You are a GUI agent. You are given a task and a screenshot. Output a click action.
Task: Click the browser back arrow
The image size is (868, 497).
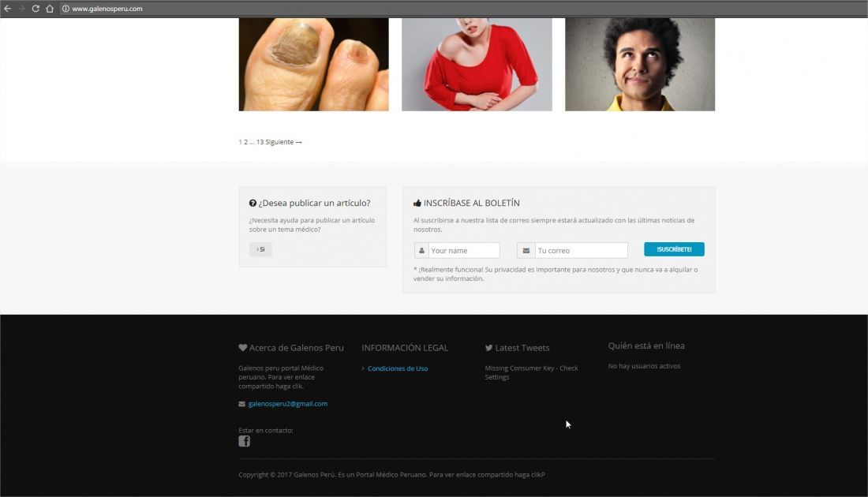coord(7,9)
